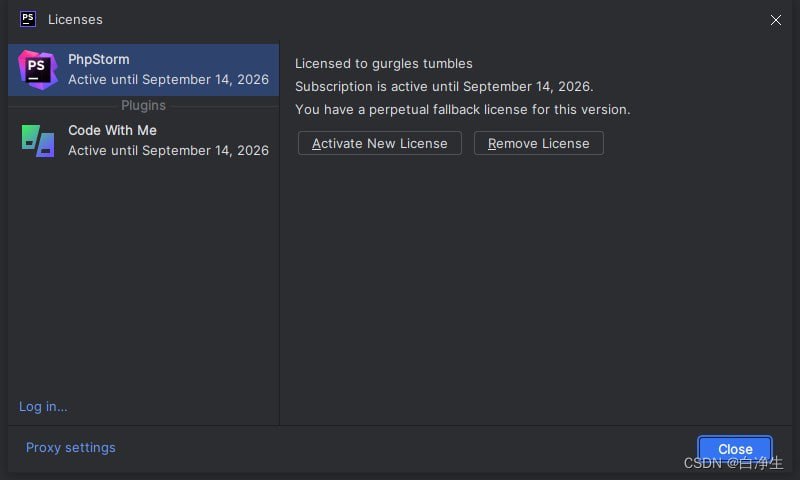Click the Code With Me plugin icon
The image size is (800, 480).
point(38,140)
